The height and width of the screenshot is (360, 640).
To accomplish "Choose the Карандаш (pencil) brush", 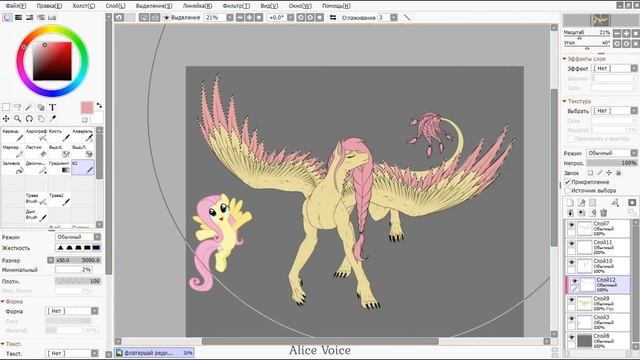I will [12, 135].
